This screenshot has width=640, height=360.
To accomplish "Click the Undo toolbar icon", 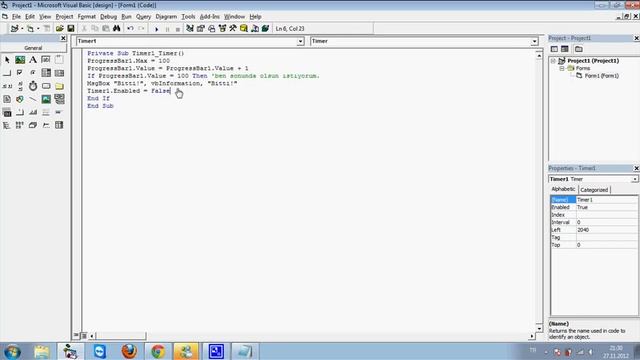I will (x=130, y=29).
